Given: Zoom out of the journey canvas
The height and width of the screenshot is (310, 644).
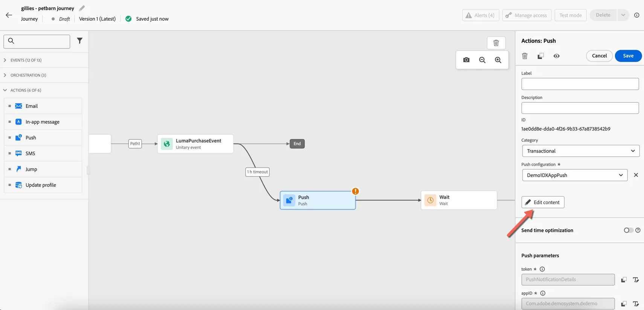Looking at the screenshot, I should pyautogui.click(x=482, y=60).
